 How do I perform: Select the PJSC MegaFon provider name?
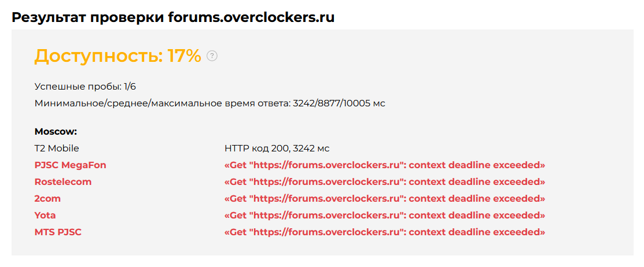click(70, 165)
